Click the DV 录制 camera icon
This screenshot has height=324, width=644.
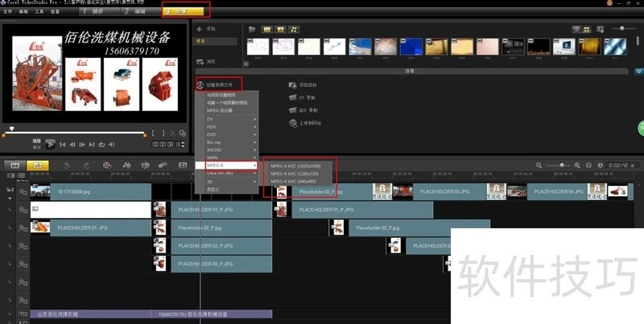(291, 96)
